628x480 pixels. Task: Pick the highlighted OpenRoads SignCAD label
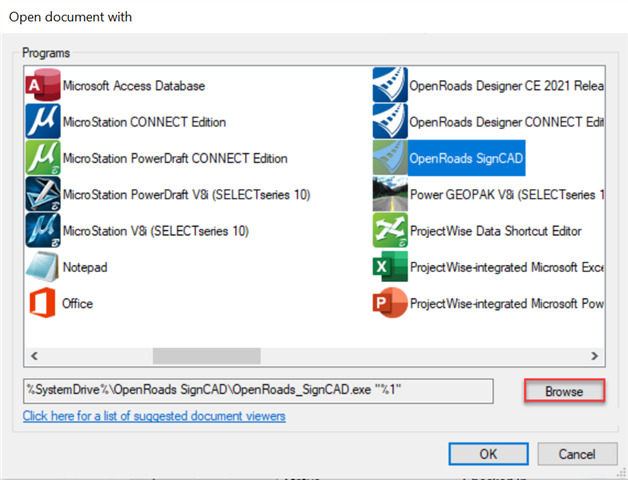pyautogui.click(x=466, y=158)
